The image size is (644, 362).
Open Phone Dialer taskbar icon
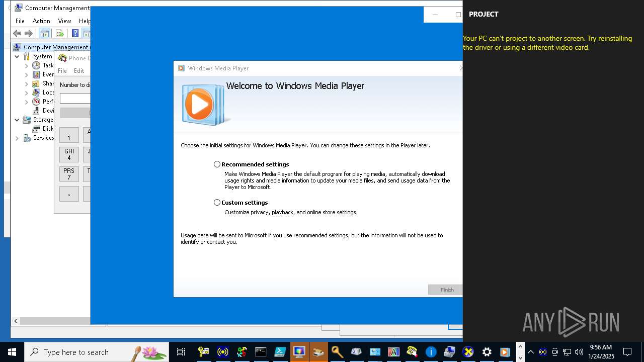point(412,352)
